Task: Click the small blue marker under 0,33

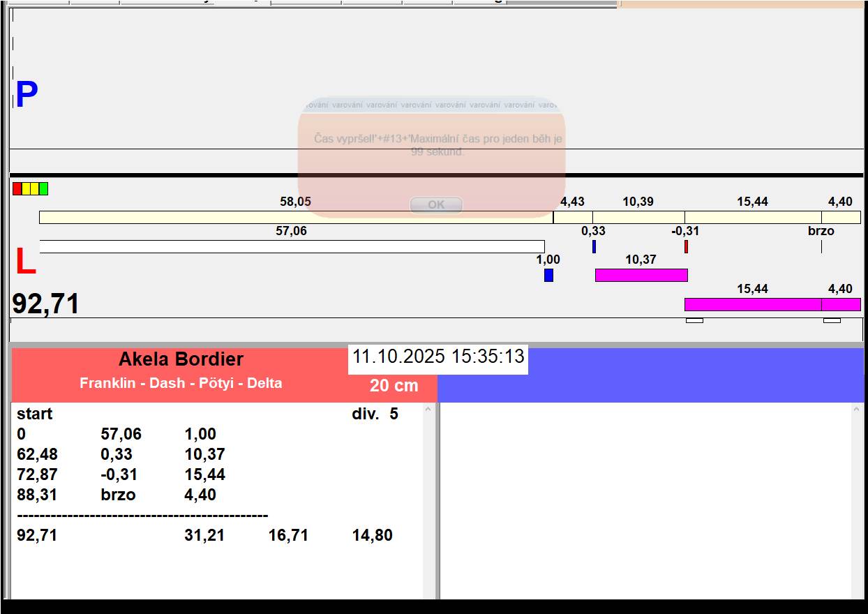Action: (x=594, y=246)
